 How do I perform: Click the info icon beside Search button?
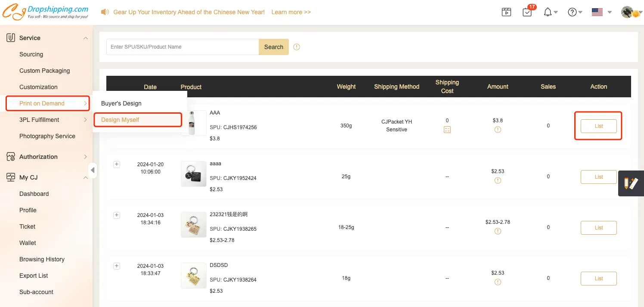tap(297, 47)
